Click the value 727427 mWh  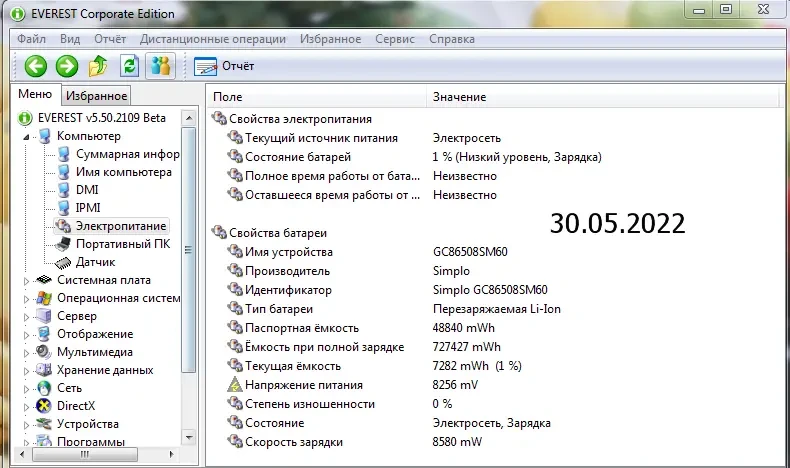pyautogui.click(x=467, y=347)
